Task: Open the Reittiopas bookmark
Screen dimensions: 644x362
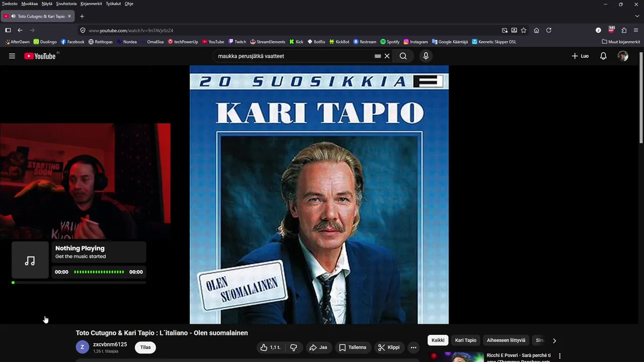Action: pos(100,42)
